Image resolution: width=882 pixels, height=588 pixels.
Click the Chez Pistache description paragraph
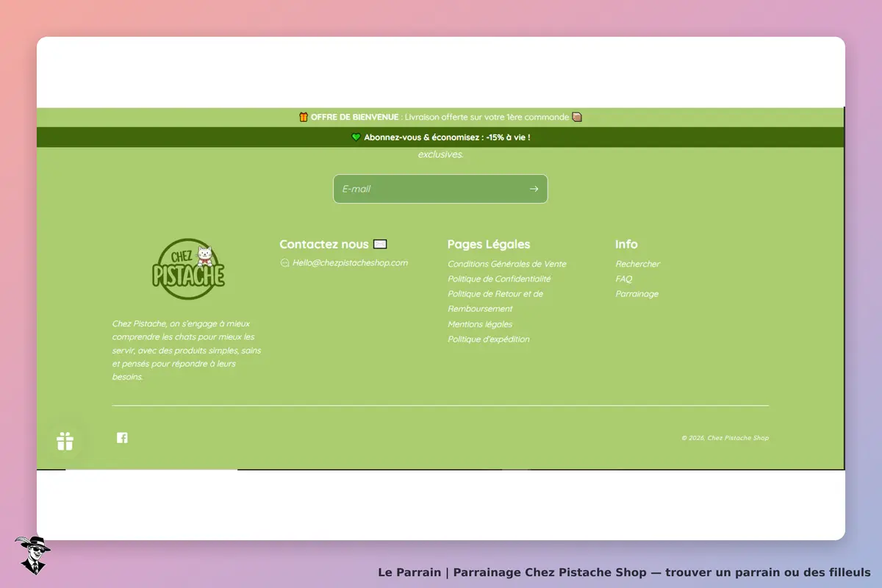187,350
